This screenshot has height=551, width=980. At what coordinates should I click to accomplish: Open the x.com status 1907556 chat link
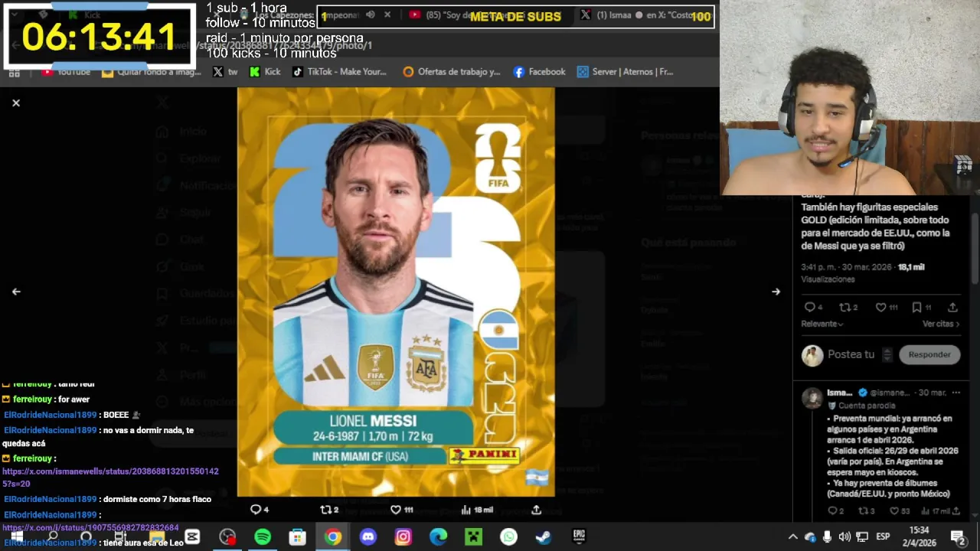(90, 528)
